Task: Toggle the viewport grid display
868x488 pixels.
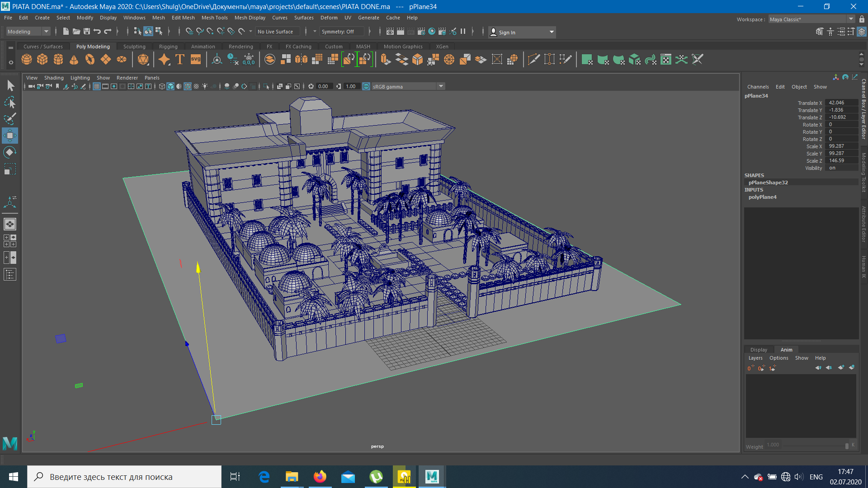Action: coord(97,86)
